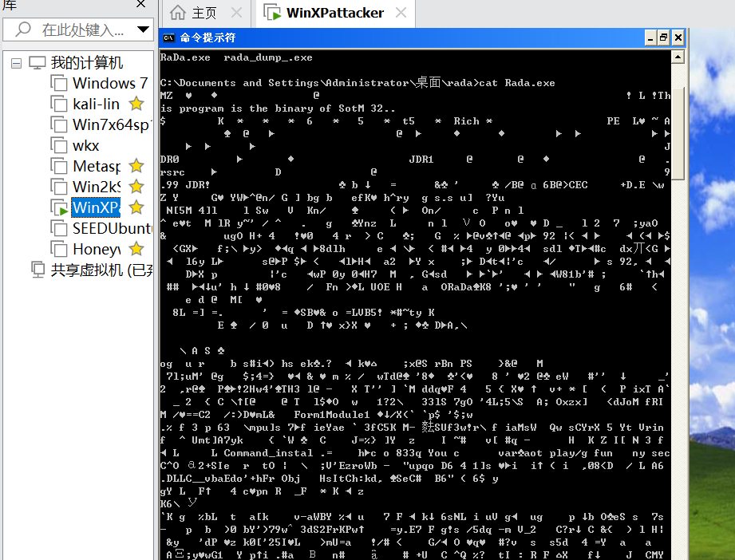The image size is (735, 560).
Task: Minimize the command prompt window
Action: click(x=650, y=38)
